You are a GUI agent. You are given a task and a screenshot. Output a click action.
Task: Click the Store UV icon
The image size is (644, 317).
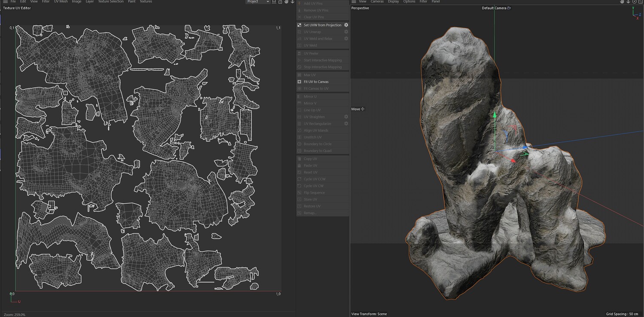(300, 199)
